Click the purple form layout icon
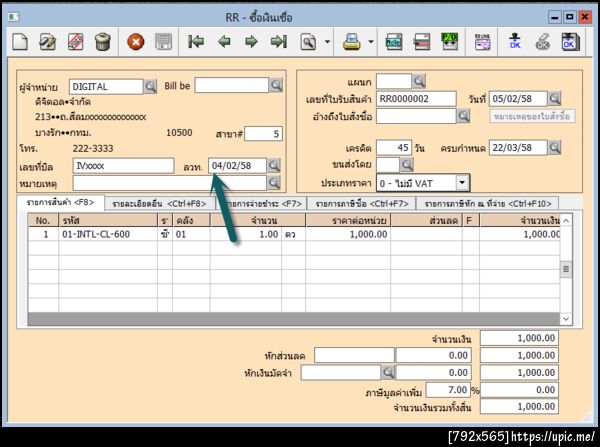 483,42
